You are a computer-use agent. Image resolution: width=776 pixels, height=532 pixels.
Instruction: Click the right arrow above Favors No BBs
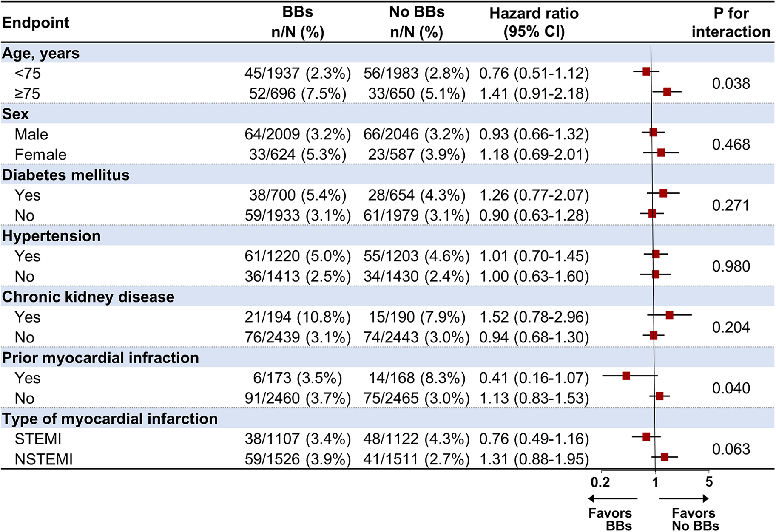[x=684, y=498]
